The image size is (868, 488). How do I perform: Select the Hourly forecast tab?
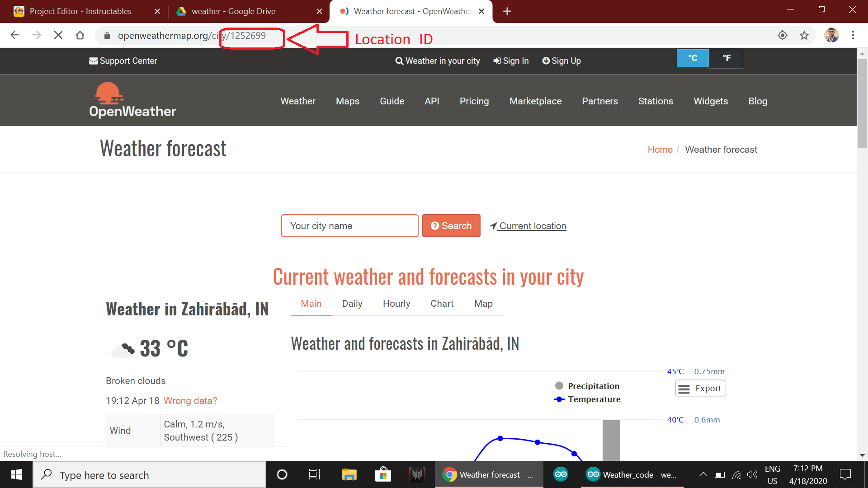point(396,304)
